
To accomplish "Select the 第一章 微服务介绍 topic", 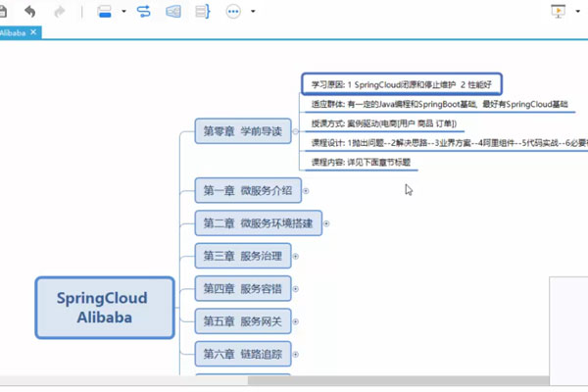I will point(248,190).
